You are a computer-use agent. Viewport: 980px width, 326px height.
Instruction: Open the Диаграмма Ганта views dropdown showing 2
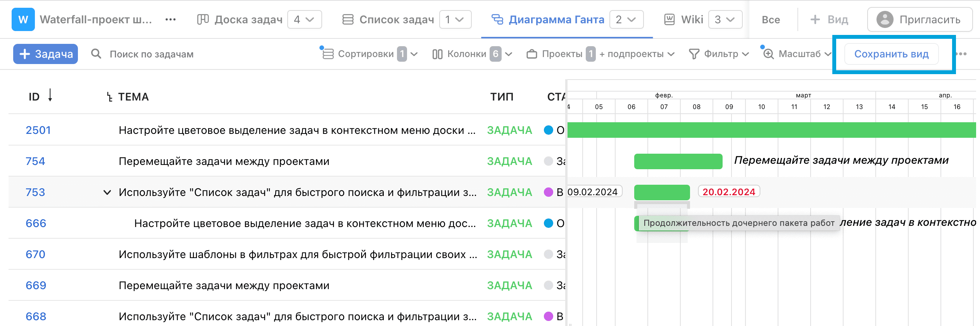click(x=626, y=19)
